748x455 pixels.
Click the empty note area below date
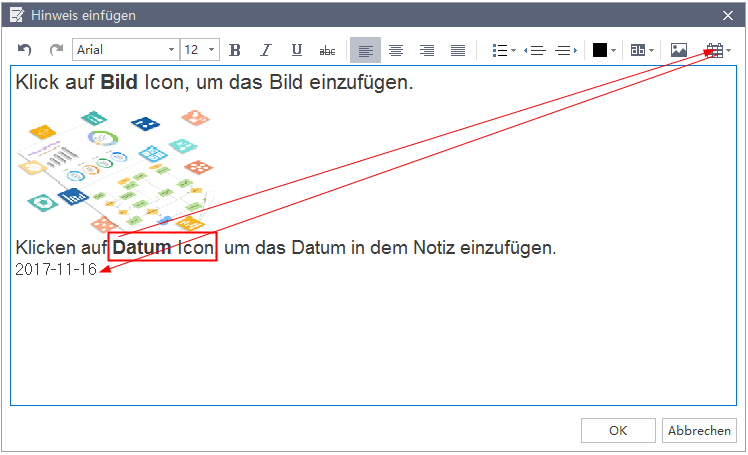tap(373, 341)
